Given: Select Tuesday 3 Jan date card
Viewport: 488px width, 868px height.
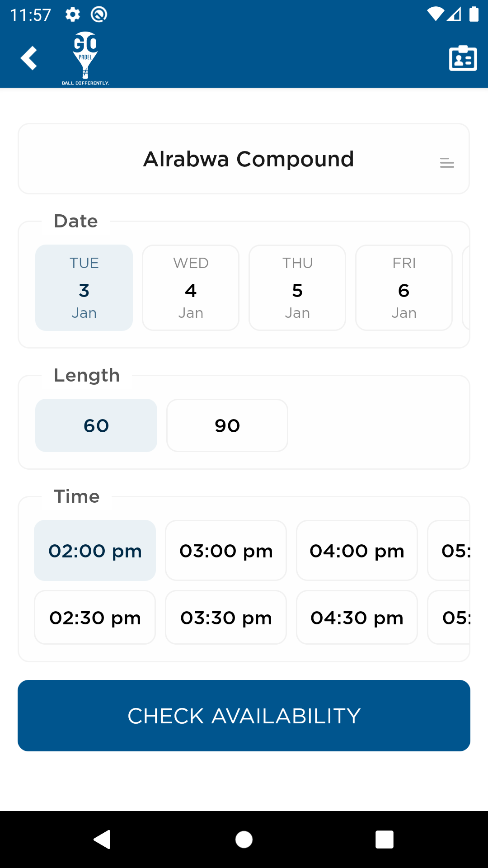Looking at the screenshot, I should [84, 288].
